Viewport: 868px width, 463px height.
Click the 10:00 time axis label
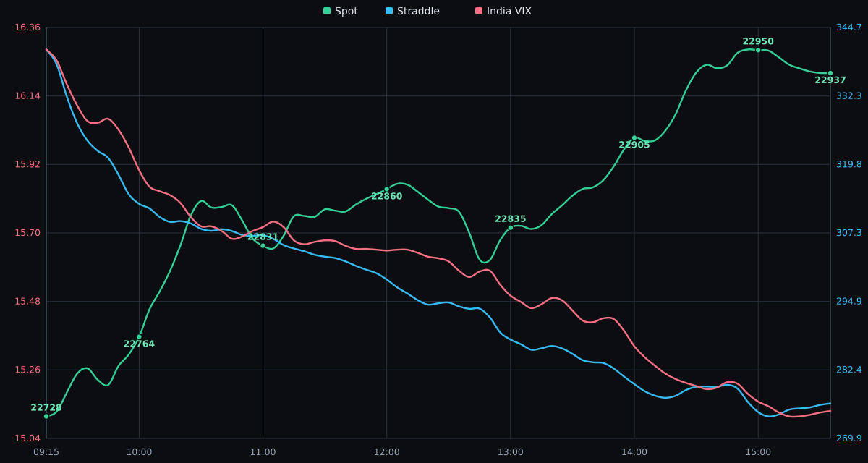[139, 452]
